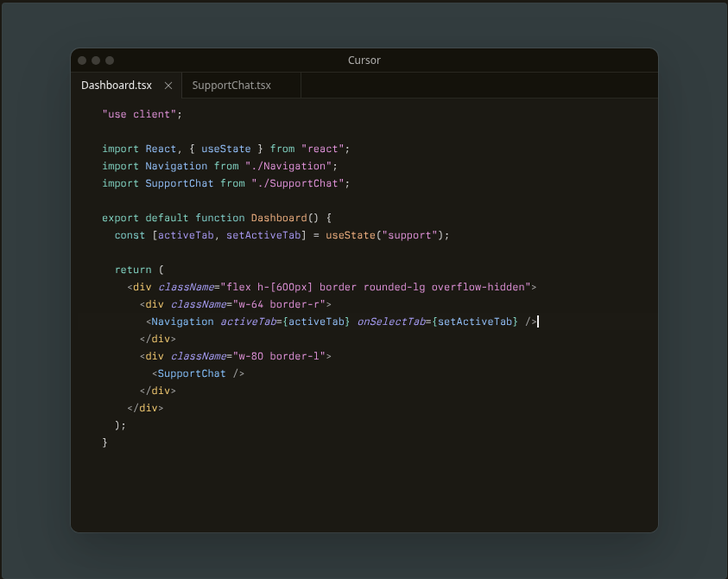The height and width of the screenshot is (579, 728).
Task: Click the yellow traffic light button
Action: [x=95, y=60]
